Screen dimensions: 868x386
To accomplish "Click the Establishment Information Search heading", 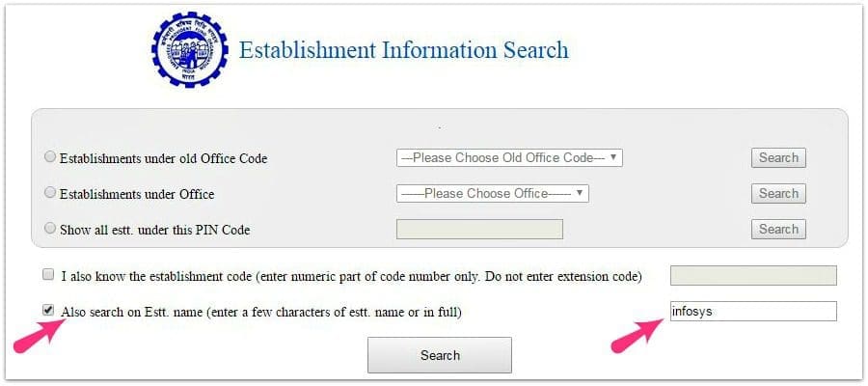I will click(x=403, y=50).
